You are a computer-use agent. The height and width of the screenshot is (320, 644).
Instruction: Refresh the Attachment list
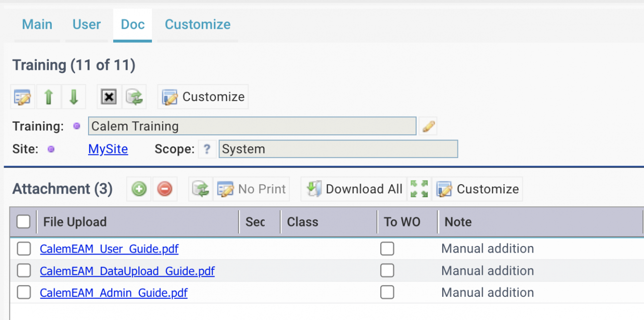coord(201,189)
